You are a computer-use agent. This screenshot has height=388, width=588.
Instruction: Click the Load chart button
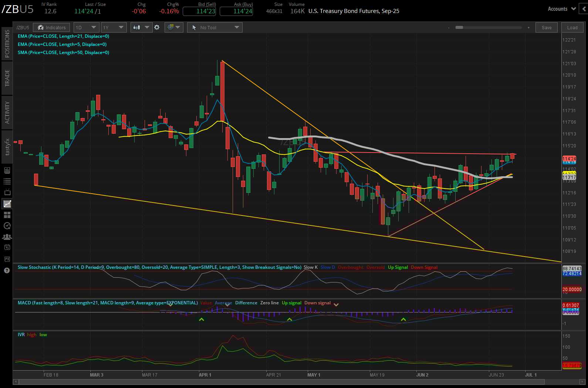pos(572,27)
